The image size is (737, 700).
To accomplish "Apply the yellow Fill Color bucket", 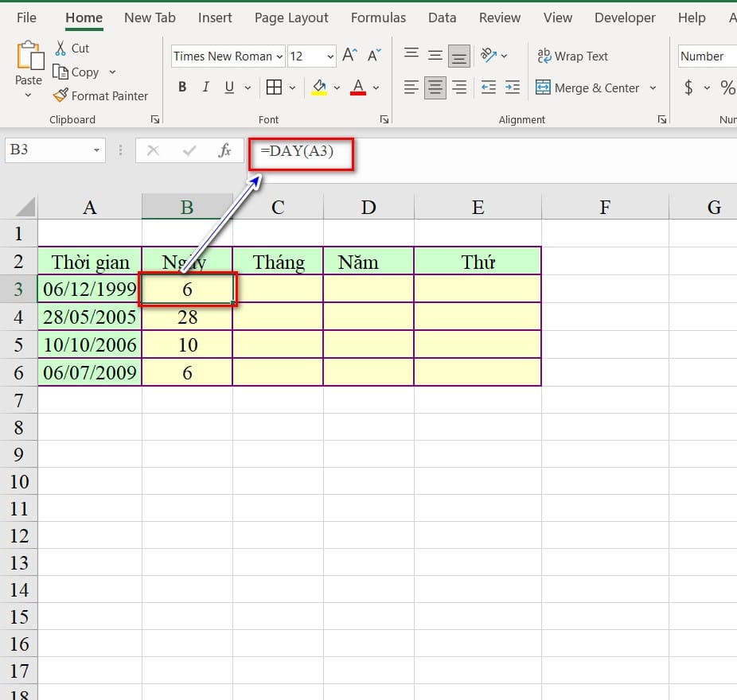I will pyautogui.click(x=319, y=87).
